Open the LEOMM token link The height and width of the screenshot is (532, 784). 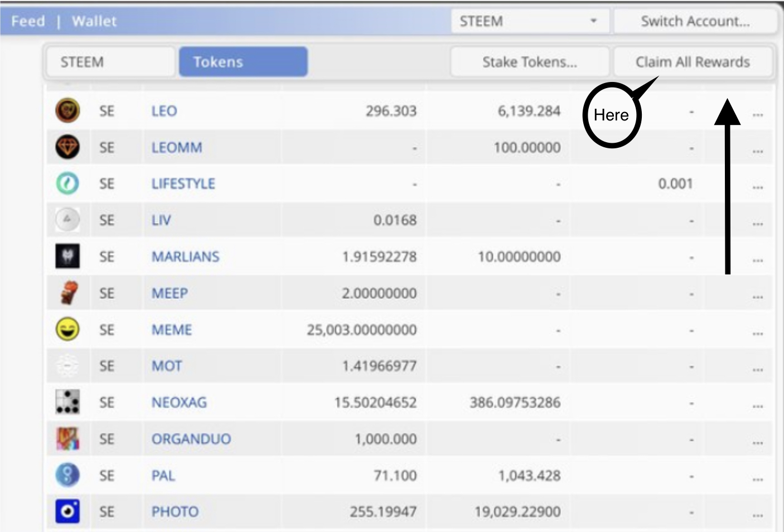(x=177, y=147)
